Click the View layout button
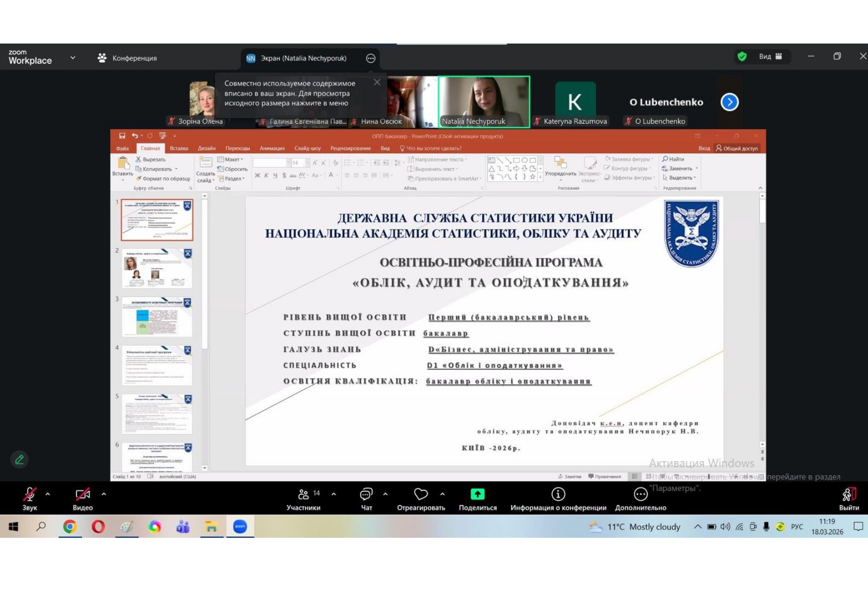868x614 pixels. click(770, 56)
